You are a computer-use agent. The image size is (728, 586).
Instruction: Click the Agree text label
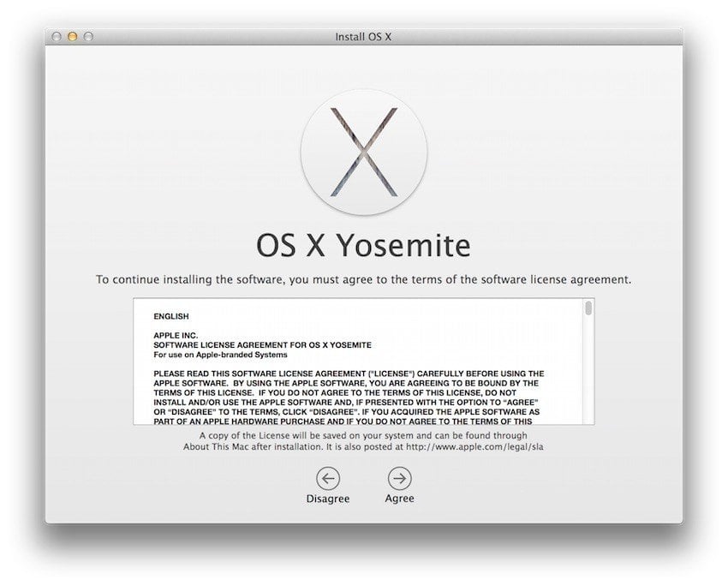click(399, 499)
